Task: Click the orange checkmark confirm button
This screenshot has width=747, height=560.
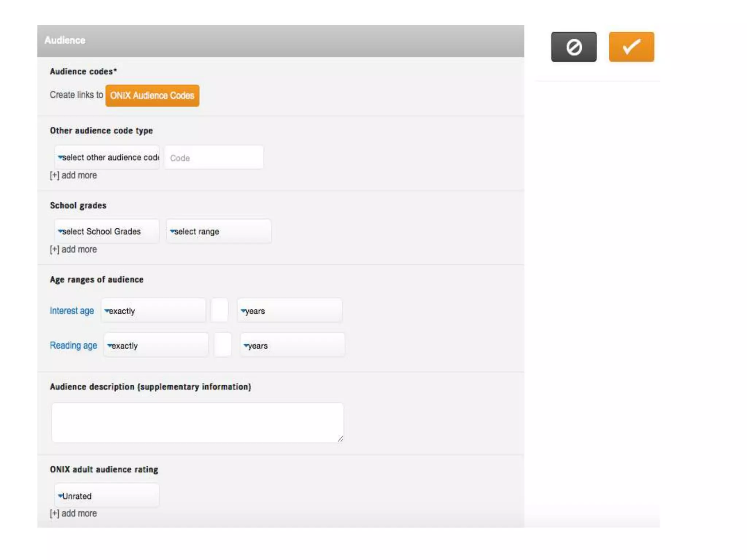Action: point(631,47)
